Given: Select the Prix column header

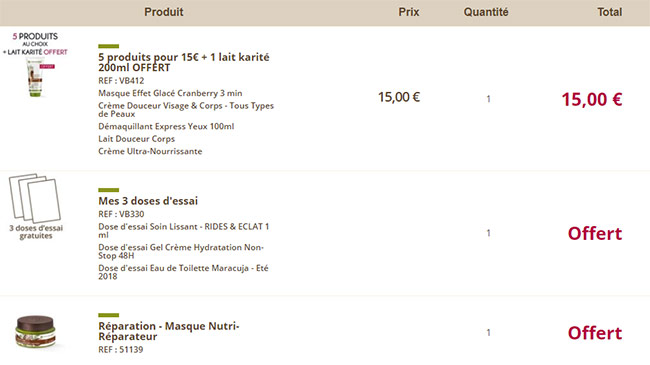Looking at the screenshot, I should click(x=409, y=12).
